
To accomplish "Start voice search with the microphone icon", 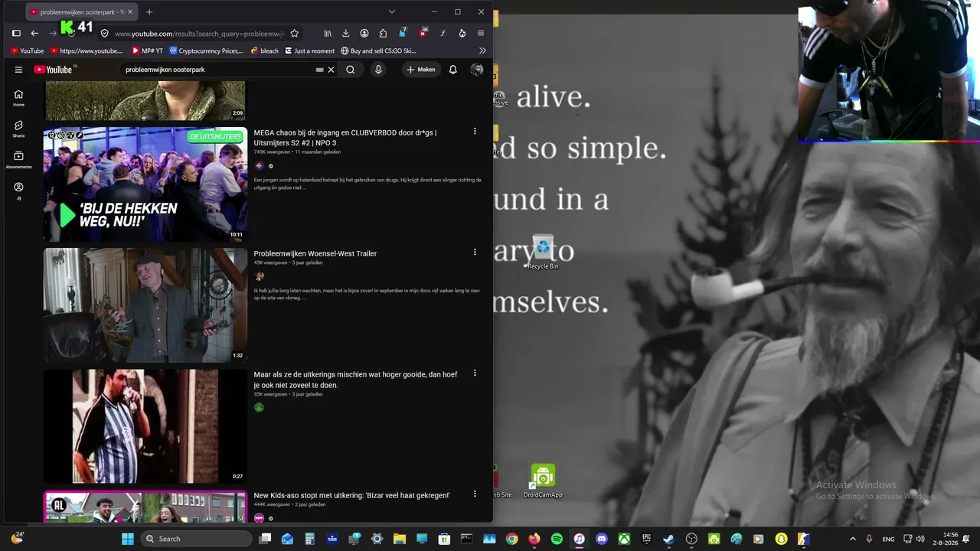I will click(x=378, y=70).
